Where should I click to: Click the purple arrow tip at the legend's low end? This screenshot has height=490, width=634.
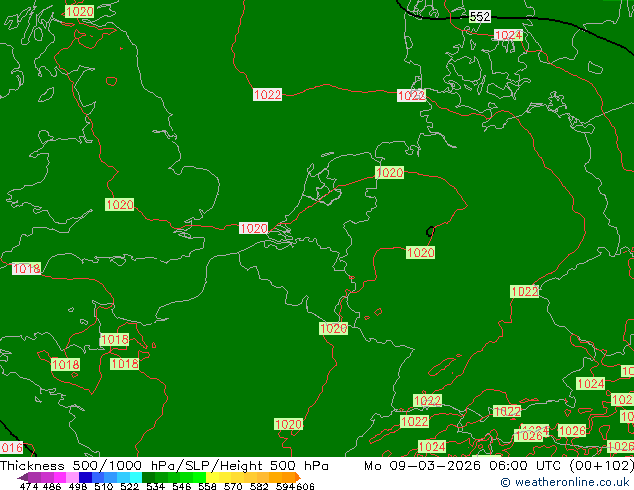click(x=23, y=477)
